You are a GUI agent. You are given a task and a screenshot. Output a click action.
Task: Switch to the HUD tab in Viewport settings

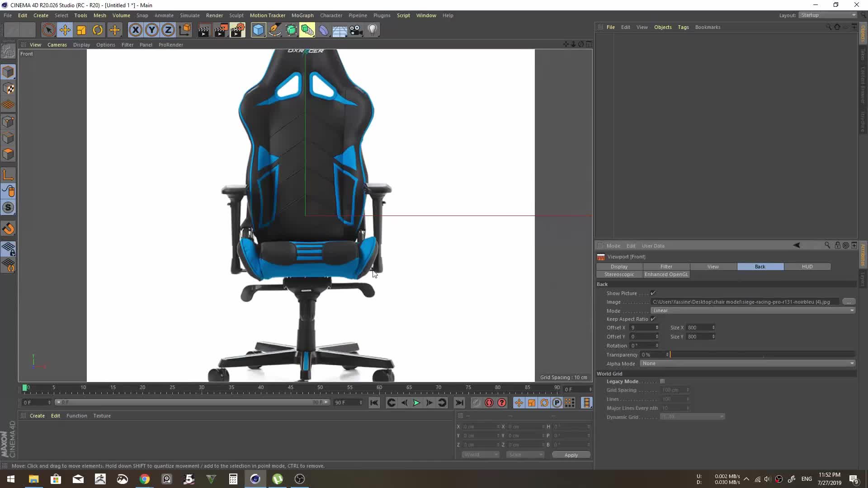point(807,267)
